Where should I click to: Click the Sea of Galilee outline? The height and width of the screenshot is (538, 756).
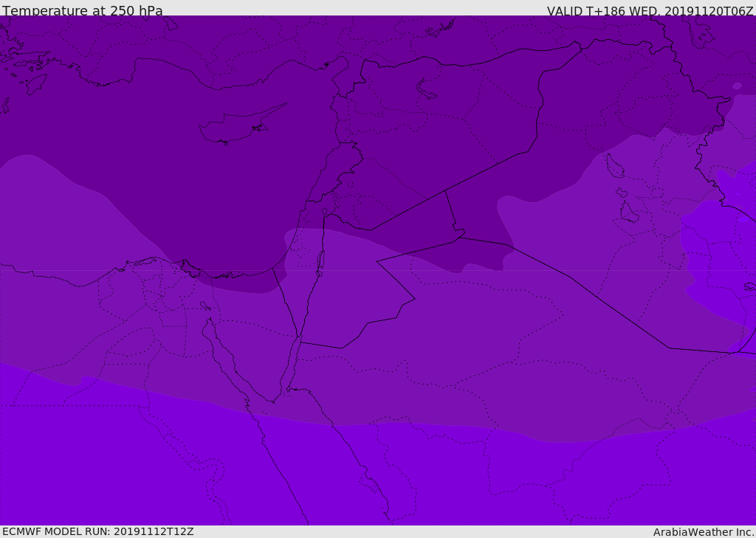pyautogui.click(x=325, y=212)
